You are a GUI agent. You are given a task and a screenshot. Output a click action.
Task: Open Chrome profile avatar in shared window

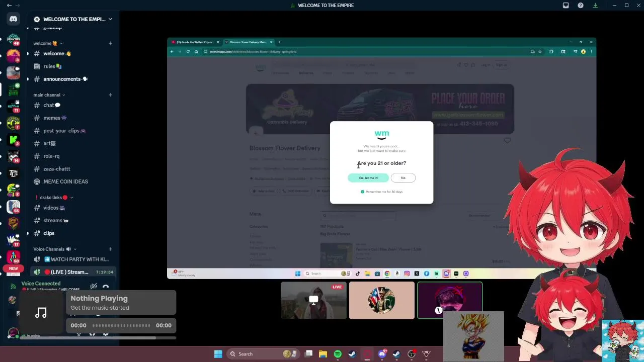583,51
